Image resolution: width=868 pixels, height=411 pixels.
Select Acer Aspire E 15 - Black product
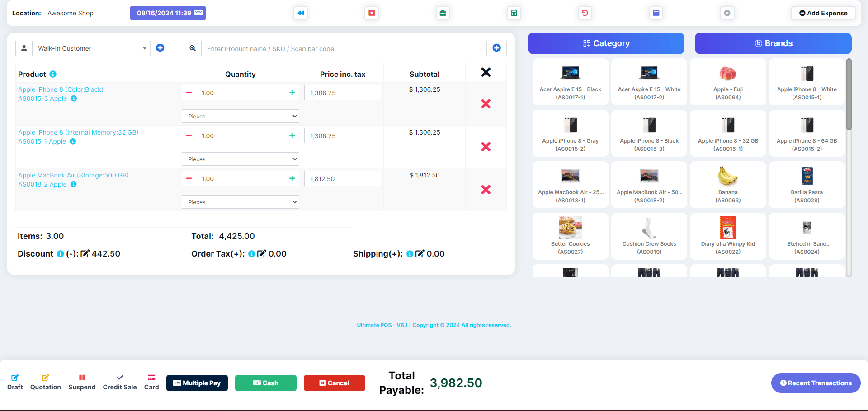(x=571, y=82)
